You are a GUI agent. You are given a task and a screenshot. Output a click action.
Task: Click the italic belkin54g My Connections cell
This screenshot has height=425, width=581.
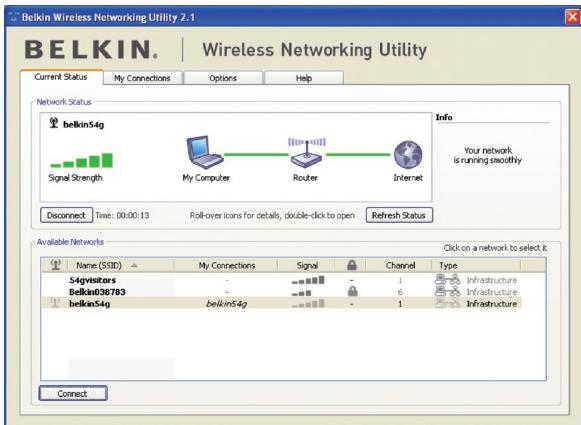click(226, 304)
